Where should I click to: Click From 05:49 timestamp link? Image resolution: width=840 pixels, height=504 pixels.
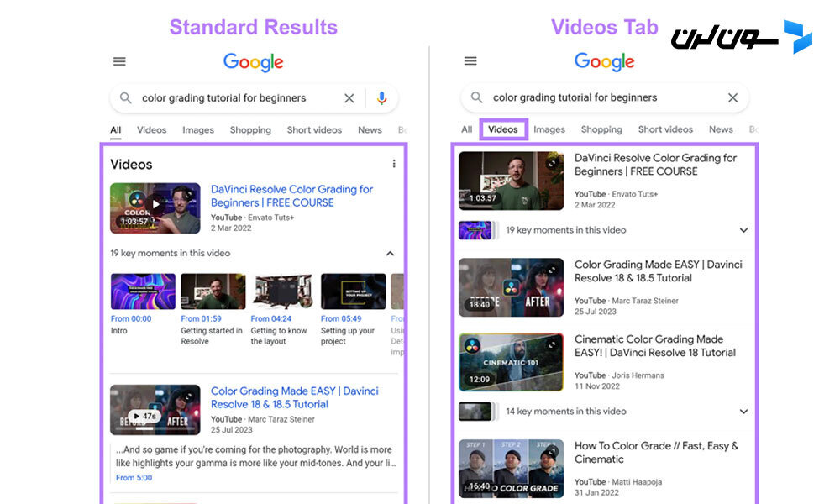(x=341, y=318)
